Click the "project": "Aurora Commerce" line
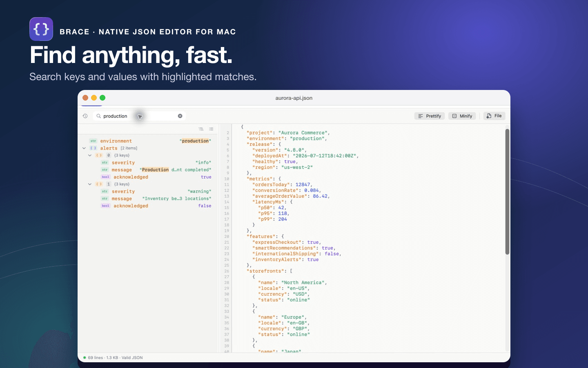This screenshot has width=588, height=368. [288, 133]
